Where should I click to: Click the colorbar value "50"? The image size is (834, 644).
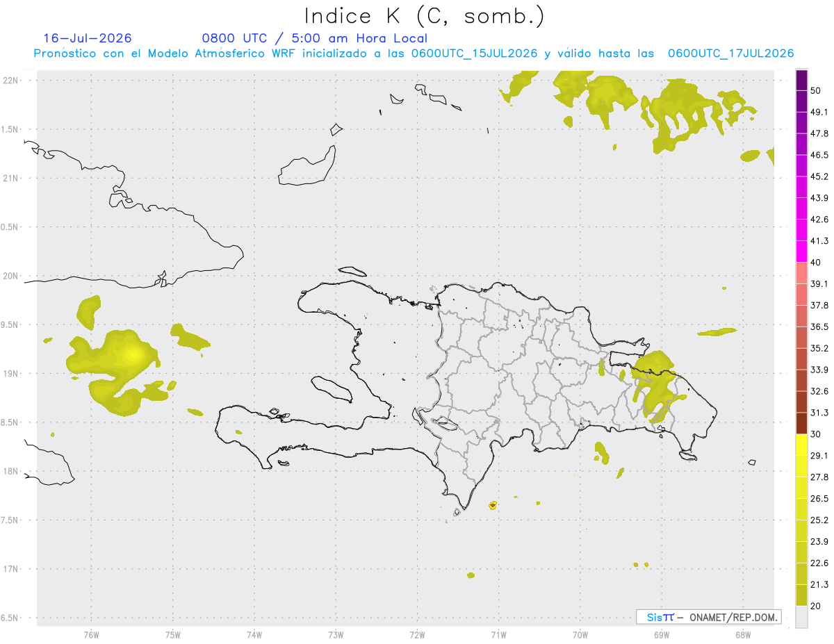click(x=816, y=90)
